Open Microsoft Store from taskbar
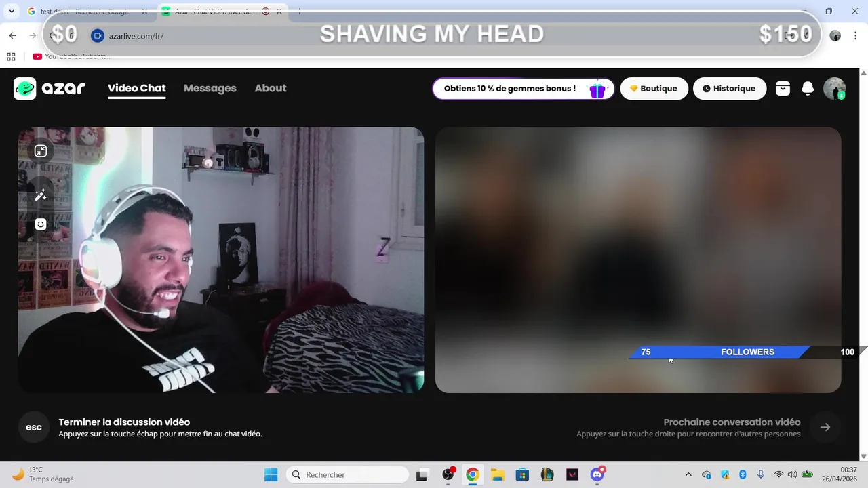Screen dimensions: 868x488 coord(522,474)
